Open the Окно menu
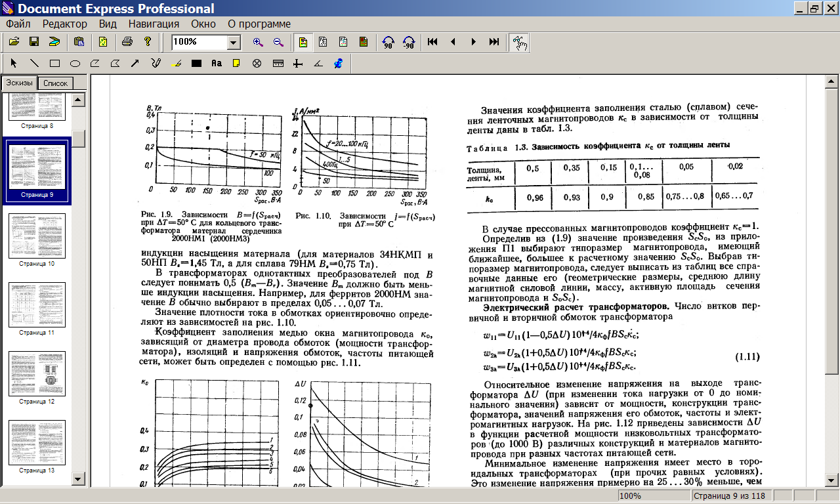Image resolution: width=840 pixels, height=504 pixels. [x=203, y=24]
